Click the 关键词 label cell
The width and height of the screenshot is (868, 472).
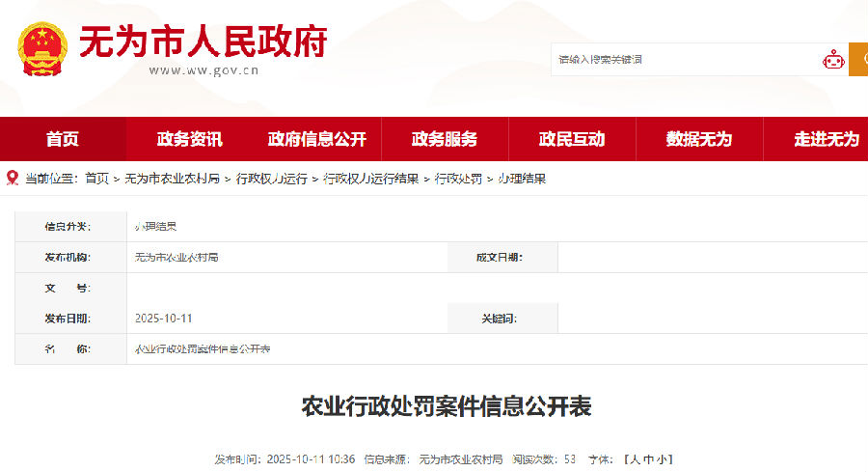(x=502, y=319)
